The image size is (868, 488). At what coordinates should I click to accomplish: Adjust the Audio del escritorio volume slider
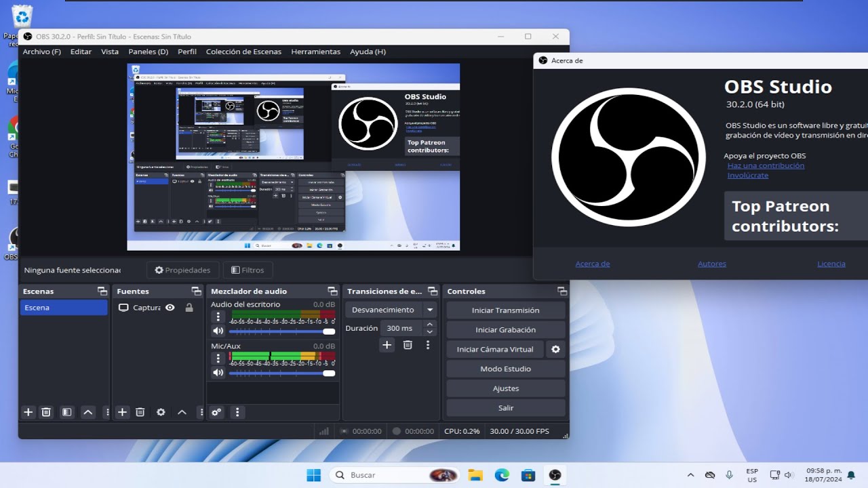click(282, 331)
